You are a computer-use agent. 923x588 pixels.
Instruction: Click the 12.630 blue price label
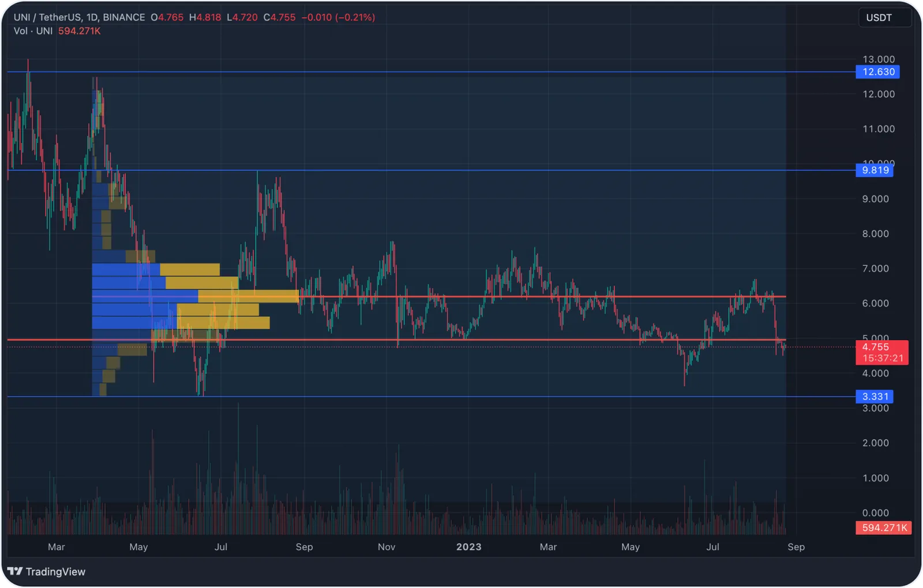(x=877, y=72)
